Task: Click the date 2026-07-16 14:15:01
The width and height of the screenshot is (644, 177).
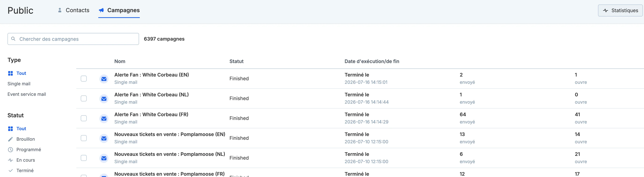Action: [x=366, y=82]
